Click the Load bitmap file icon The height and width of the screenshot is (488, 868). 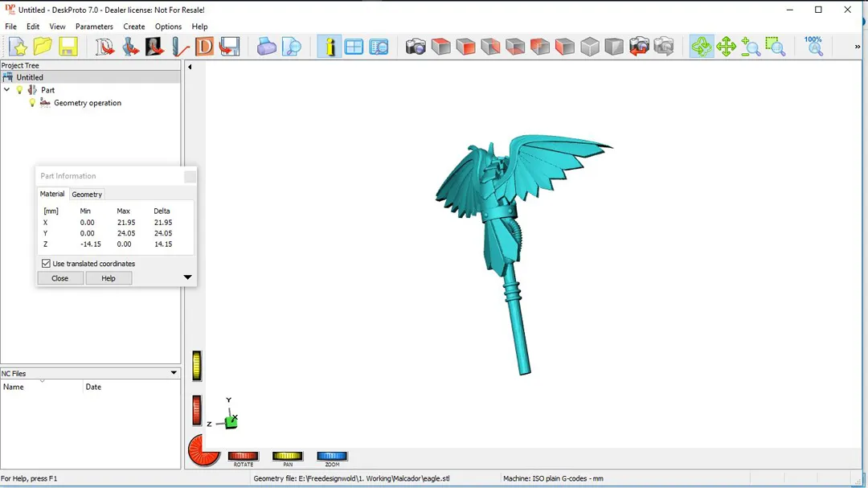[x=154, y=47]
